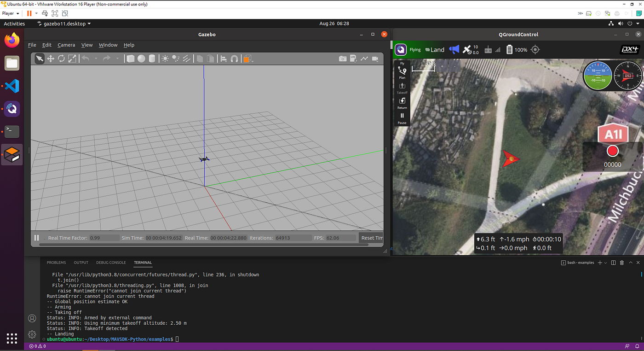Open the Land flight mode selector
644x351 pixels.
point(435,50)
